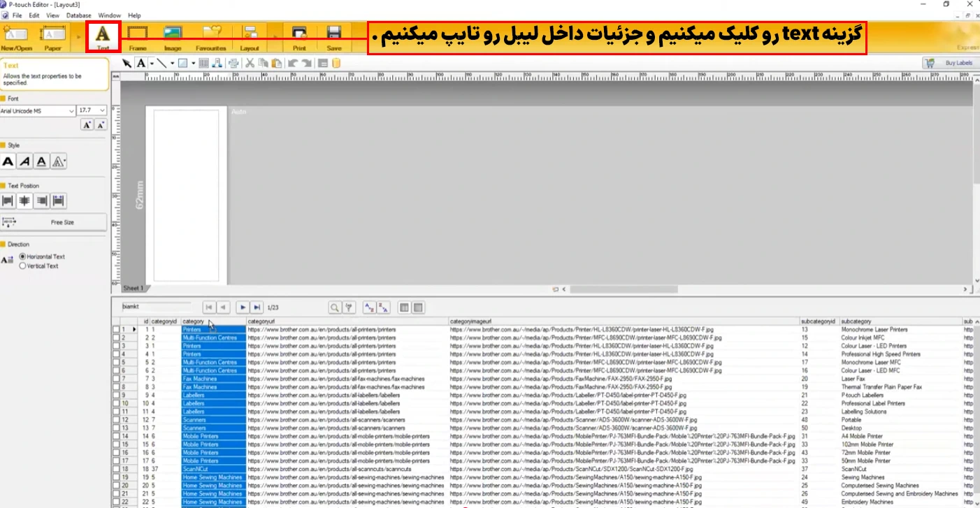Open the File menu

tap(17, 15)
